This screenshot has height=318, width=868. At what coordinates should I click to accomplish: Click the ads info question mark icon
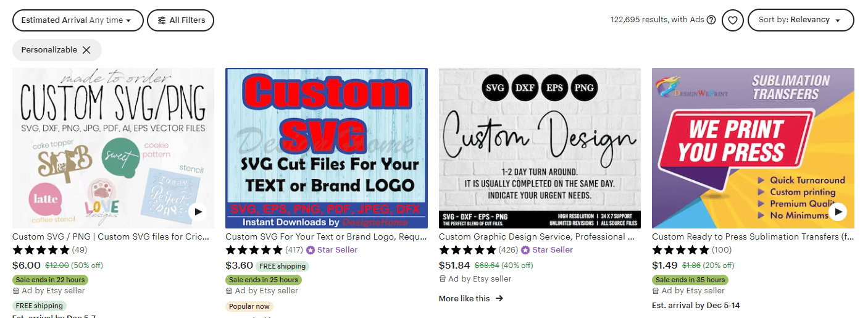click(x=711, y=20)
